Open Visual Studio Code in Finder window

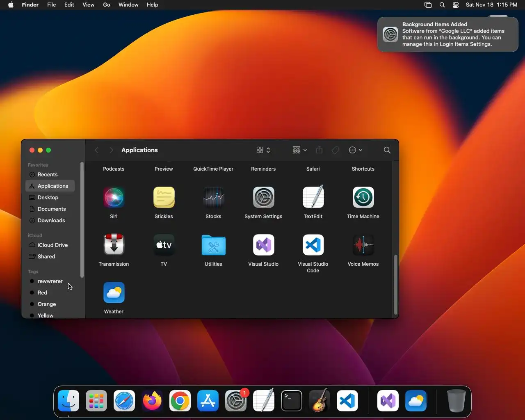pyautogui.click(x=313, y=245)
